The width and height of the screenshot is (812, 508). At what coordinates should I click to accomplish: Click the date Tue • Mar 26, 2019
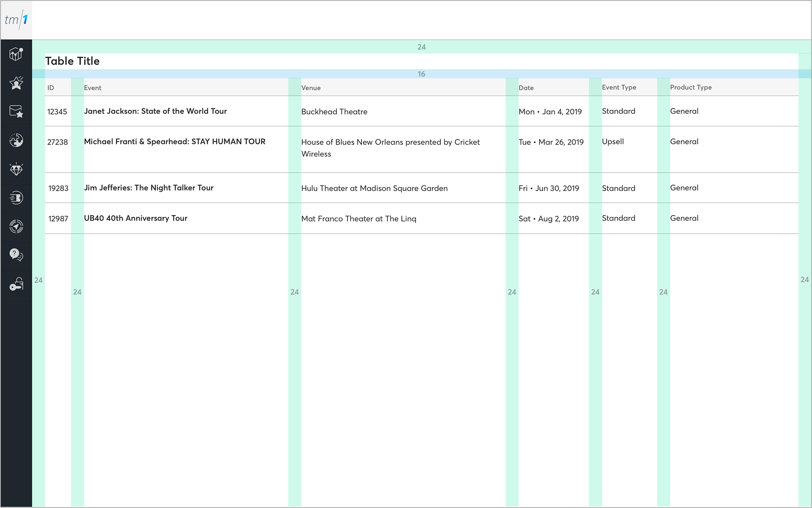pos(551,142)
